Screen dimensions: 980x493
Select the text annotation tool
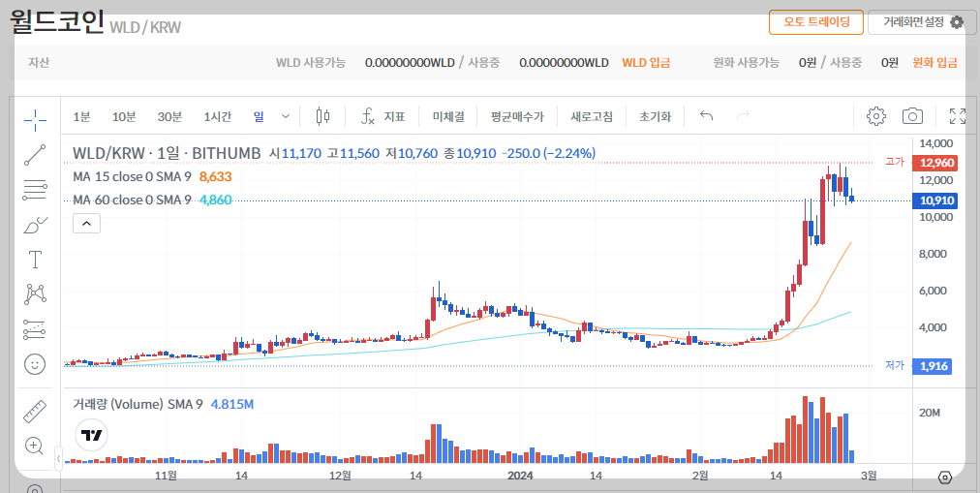(35, 260)
